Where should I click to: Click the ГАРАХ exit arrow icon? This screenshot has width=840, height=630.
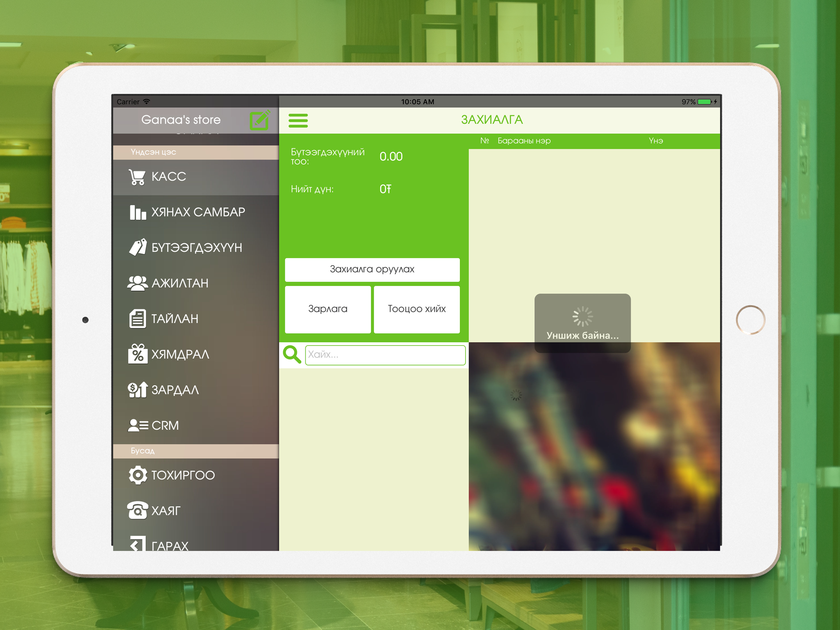tap(137, 544)
